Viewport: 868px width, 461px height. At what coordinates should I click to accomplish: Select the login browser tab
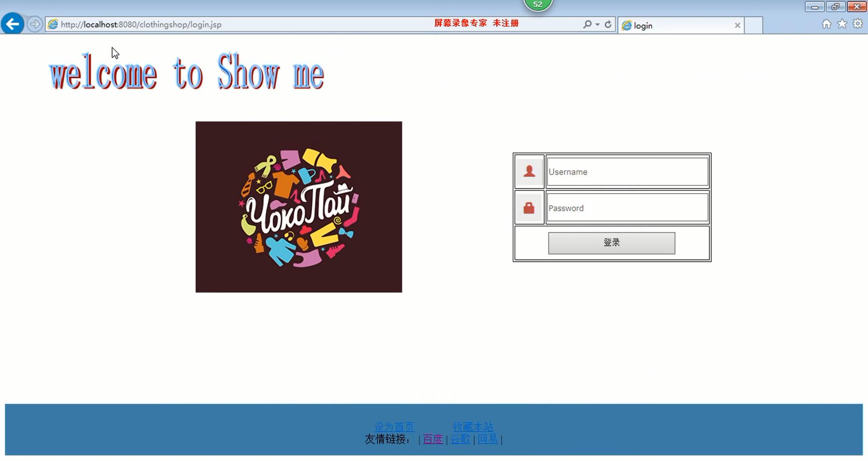pyautogui.click(x=680, y=25)
